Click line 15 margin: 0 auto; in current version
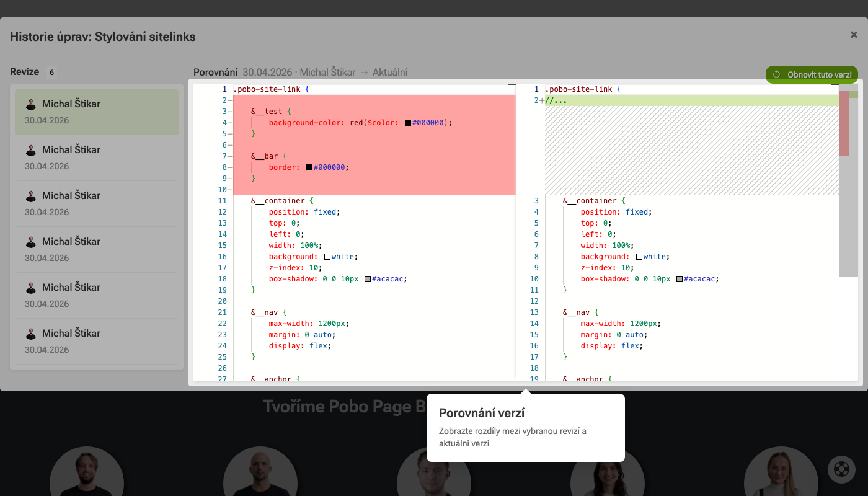868x496 pixels. 614,335
